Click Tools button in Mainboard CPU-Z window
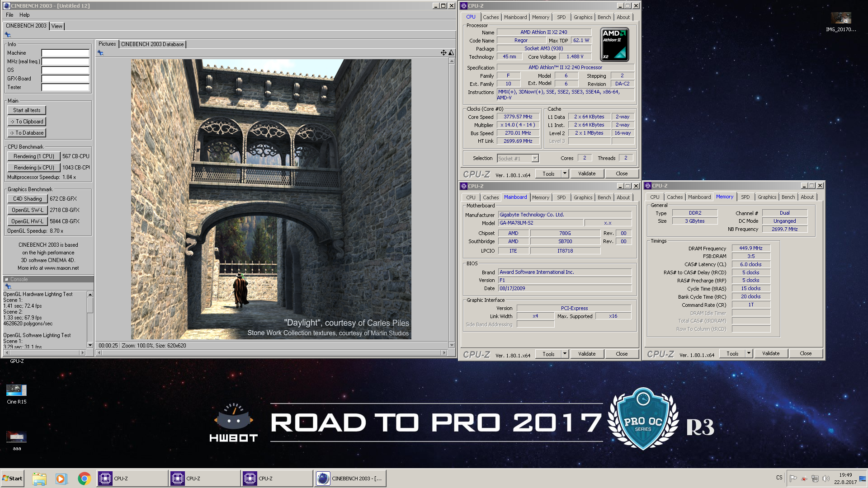The width and height of the screenshot is (868, 488). pos(548,354)
